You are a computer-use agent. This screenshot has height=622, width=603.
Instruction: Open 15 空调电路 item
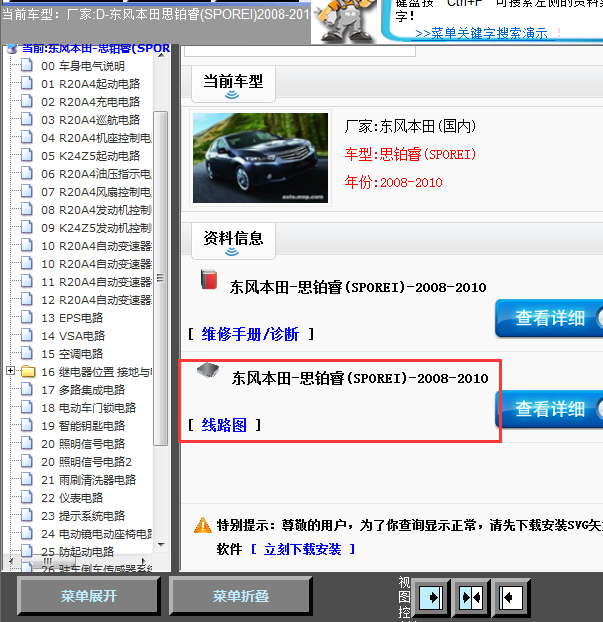(72, 354)
